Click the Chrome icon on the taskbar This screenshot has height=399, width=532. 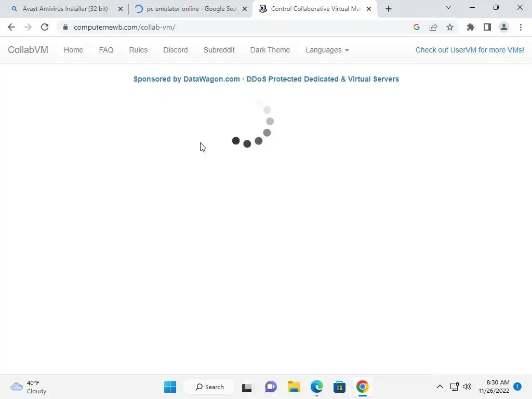coord(362,387)
